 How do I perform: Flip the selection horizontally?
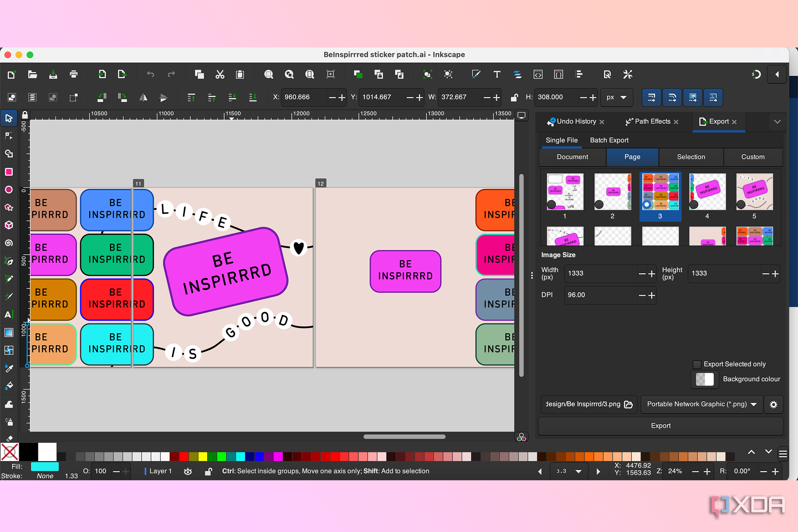[143, 98]
